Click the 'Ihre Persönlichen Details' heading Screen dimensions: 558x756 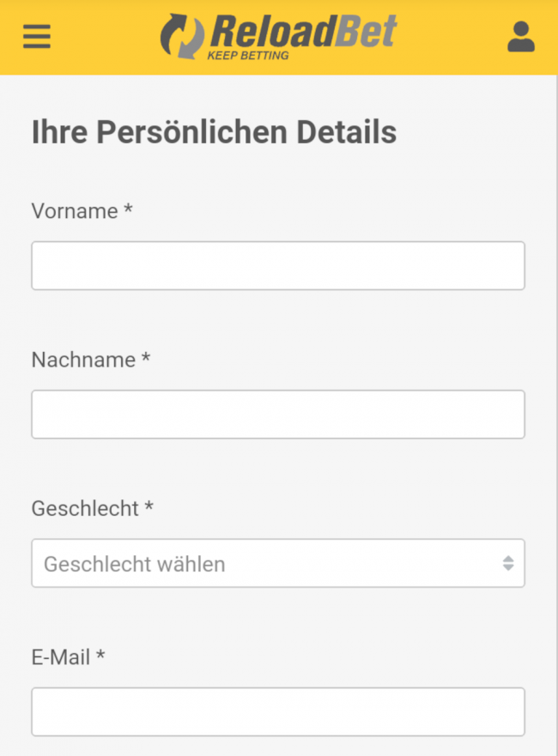(214, 132)
